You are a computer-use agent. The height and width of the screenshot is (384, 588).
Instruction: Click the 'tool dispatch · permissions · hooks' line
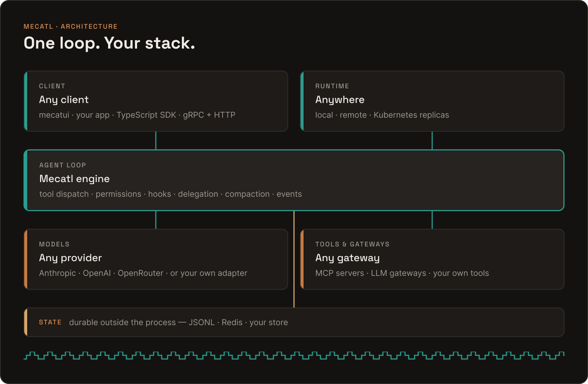(x=171, y=194)
